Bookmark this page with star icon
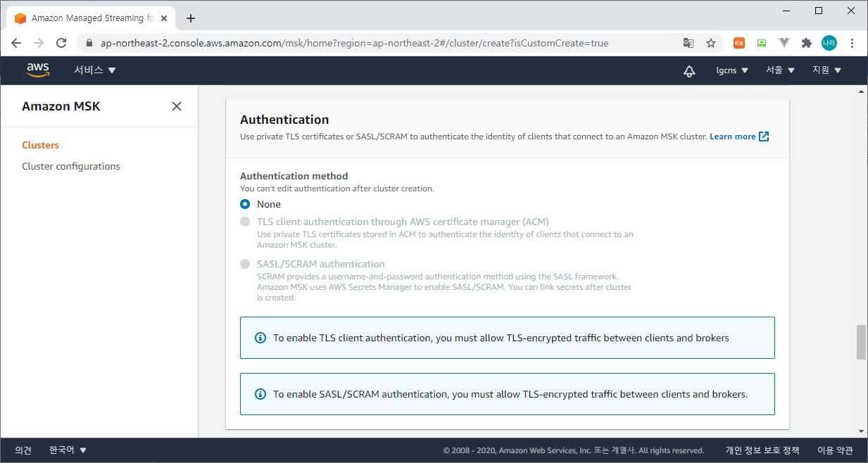Screen dimensions: 868x463 point(711,43)
